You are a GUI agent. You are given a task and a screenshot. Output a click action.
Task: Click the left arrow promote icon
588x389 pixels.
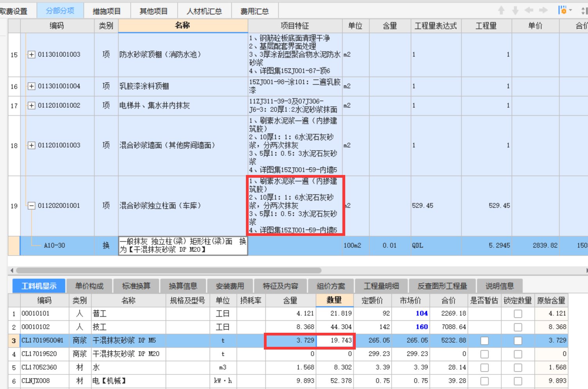(529, 10)
